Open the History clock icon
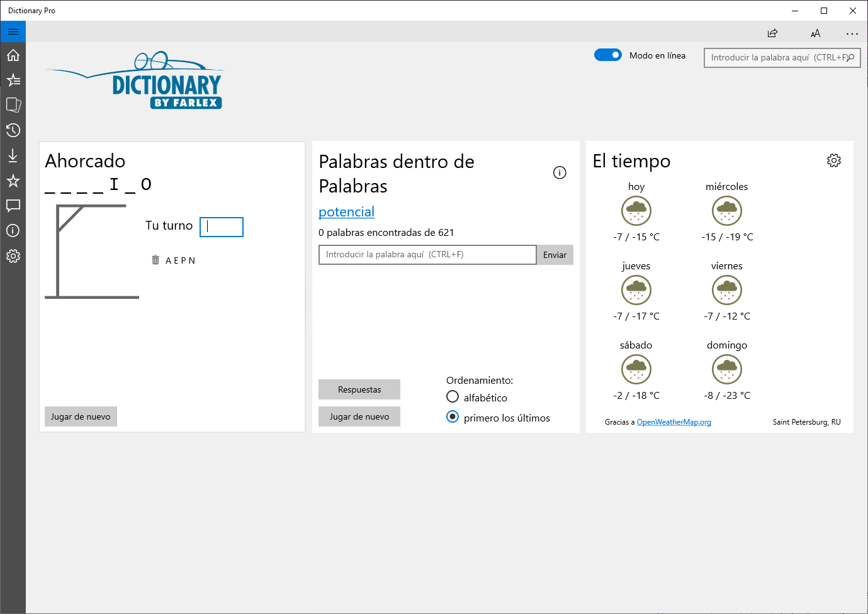868x614 pixels. click(13, 130)
